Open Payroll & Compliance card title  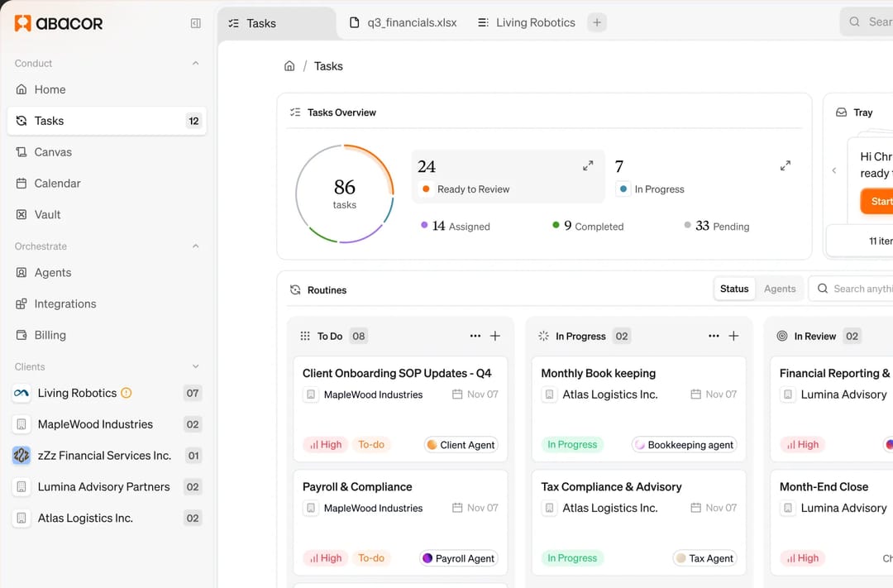(357, 486)
